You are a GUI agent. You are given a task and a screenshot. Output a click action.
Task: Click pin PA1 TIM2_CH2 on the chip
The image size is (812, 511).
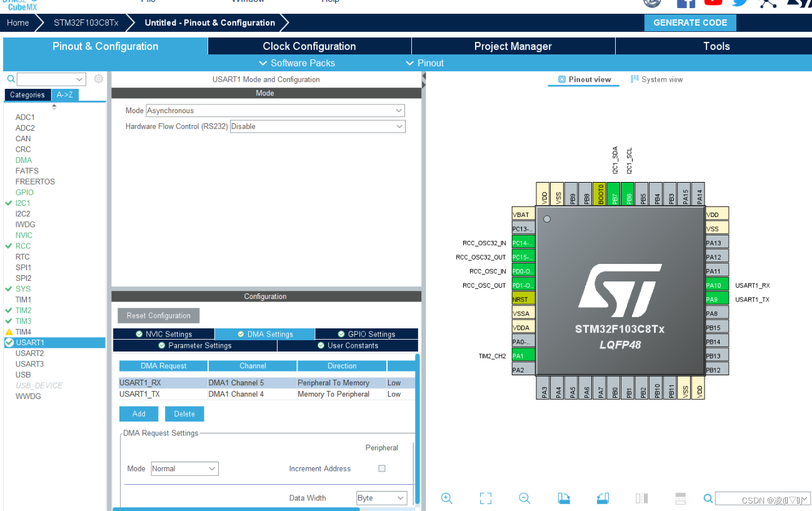[523, 356]
